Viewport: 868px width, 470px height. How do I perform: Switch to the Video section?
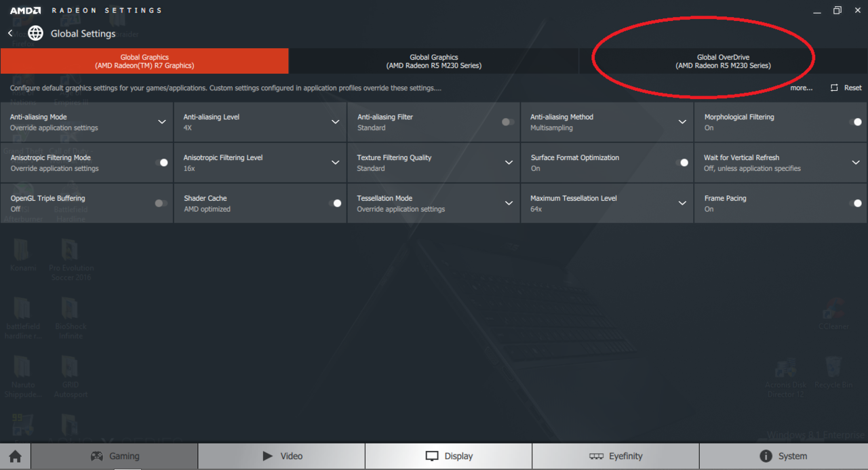(x=281, y=456)
